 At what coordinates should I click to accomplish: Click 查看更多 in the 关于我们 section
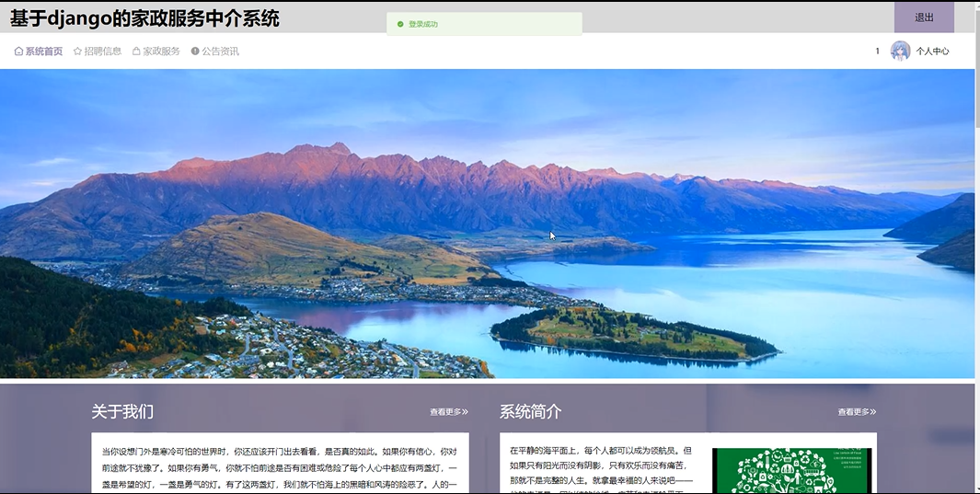(x=449, y=412)
